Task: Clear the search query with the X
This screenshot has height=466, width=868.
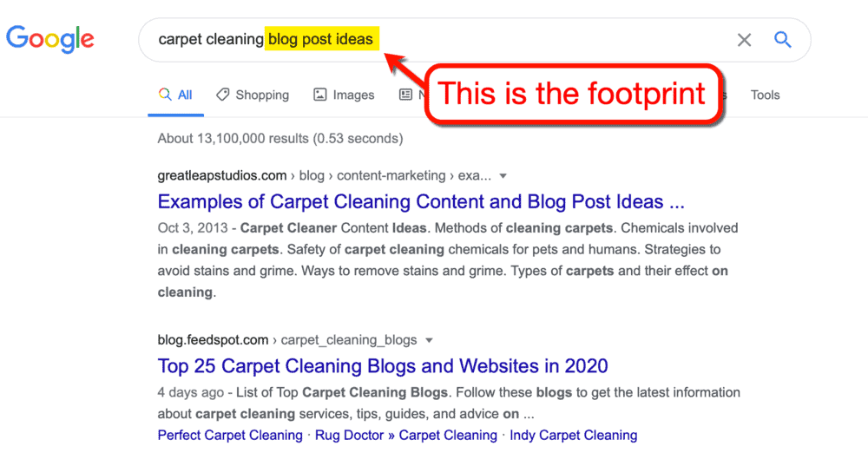Action: (744, 40)
